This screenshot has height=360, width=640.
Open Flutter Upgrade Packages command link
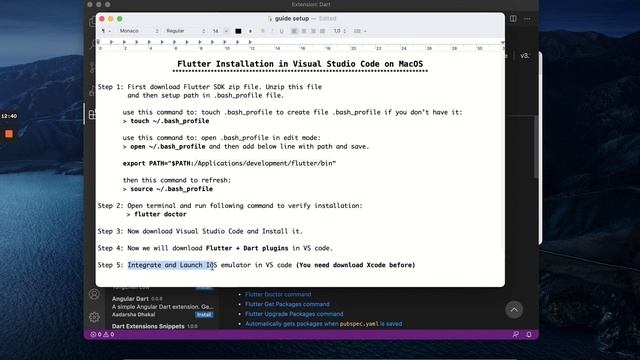[x=294, y=314]
